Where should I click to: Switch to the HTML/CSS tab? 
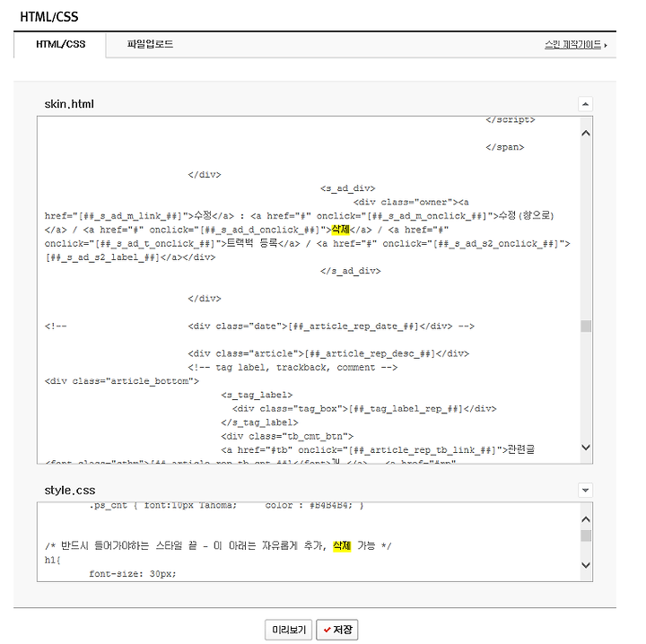(x=60, y=44)
